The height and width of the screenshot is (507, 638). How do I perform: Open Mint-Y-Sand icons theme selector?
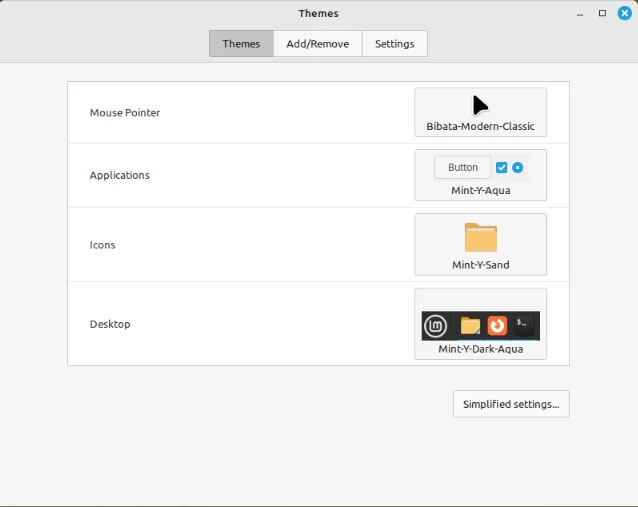(x=481, y=245)
